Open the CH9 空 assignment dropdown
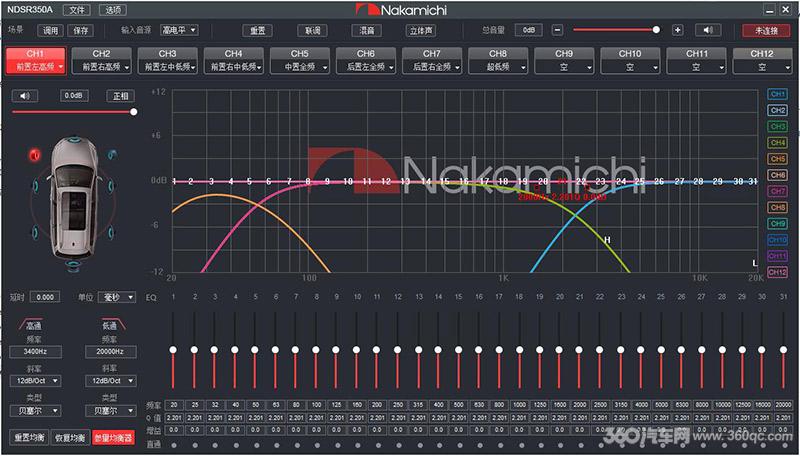This screenshot has height=456, width=800. pos(564,66)
